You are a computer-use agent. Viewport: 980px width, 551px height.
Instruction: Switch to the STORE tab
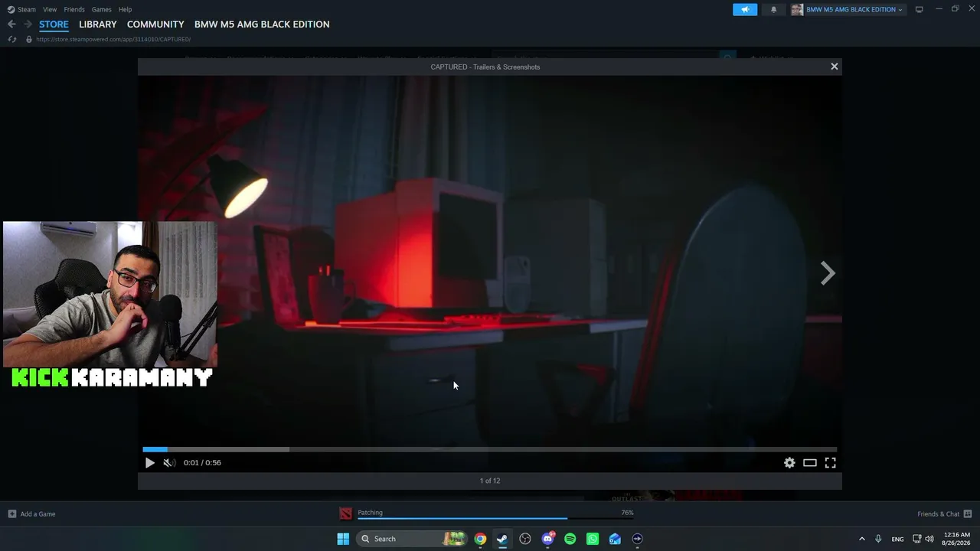pyautogui.click(x=54, y=24)
